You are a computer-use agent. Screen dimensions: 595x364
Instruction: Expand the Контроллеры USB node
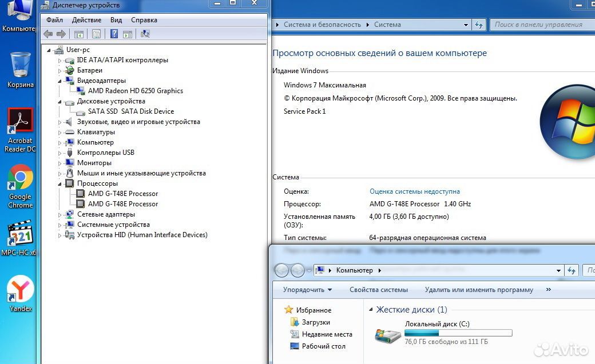(59, 153)
